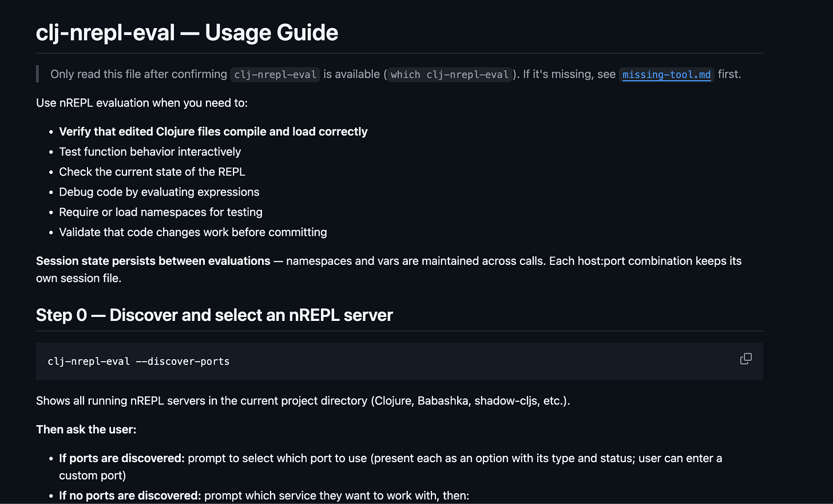Click the 'Debug code by evaluating expressions' bullet
833x504 pixels.
point(159,192)
